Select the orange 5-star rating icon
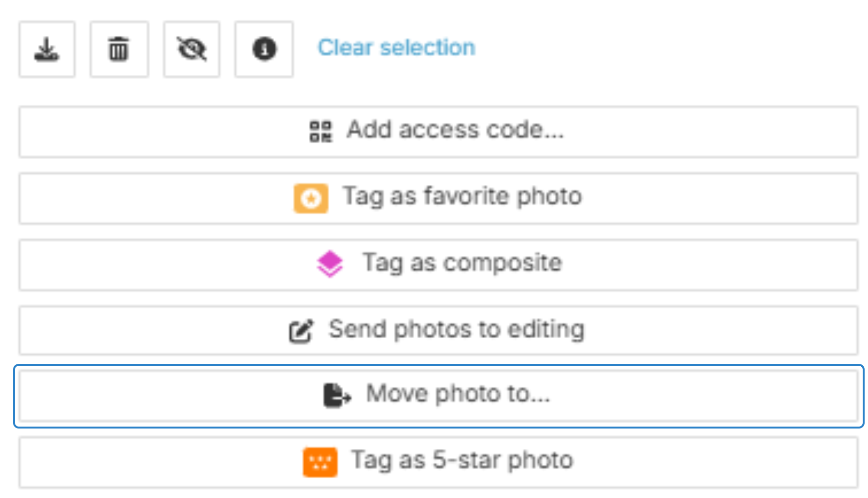Screen dimensions: 868x498 coord(320,461)
